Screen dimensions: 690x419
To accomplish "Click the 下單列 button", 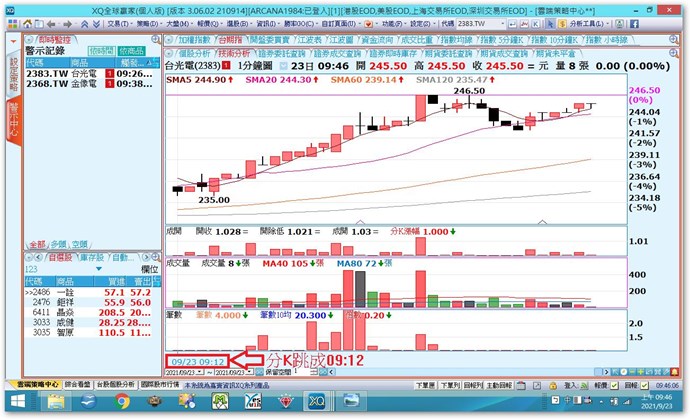I will [450, 385].
